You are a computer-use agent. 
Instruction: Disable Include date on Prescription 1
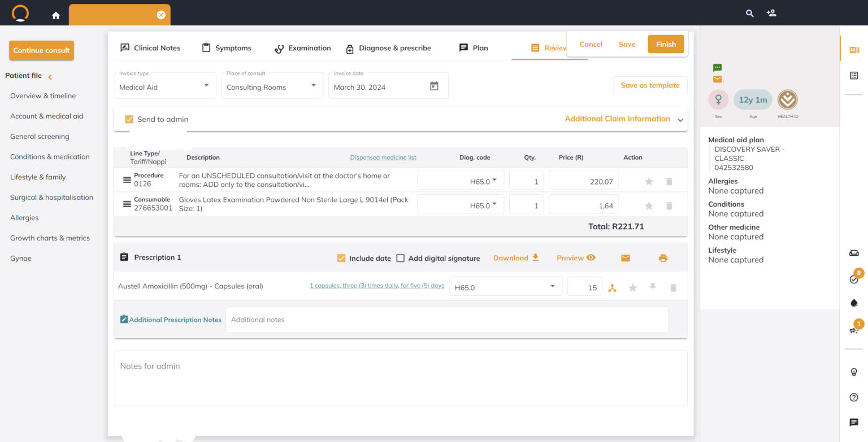tap(341, 257)
